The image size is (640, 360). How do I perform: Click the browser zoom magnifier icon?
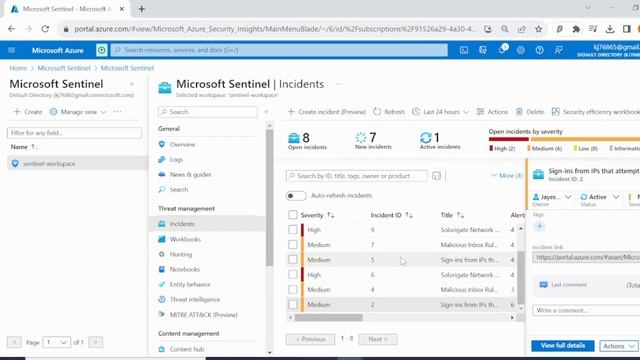tap(505, 29)
